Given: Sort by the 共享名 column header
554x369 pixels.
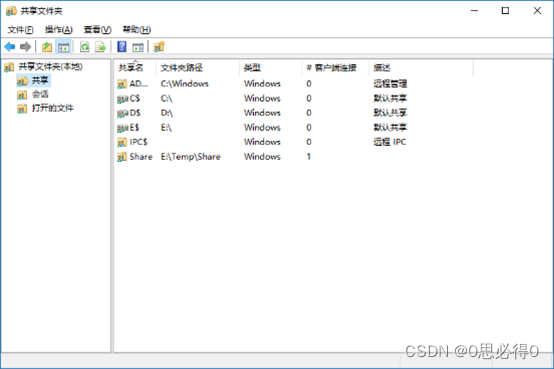Looking at the screenshot, I should (135, 68).
